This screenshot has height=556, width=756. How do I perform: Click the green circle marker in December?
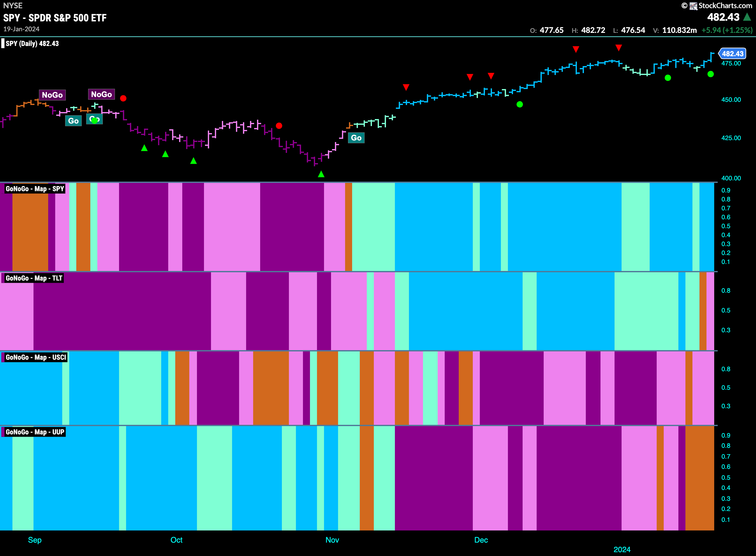[520, 104]
